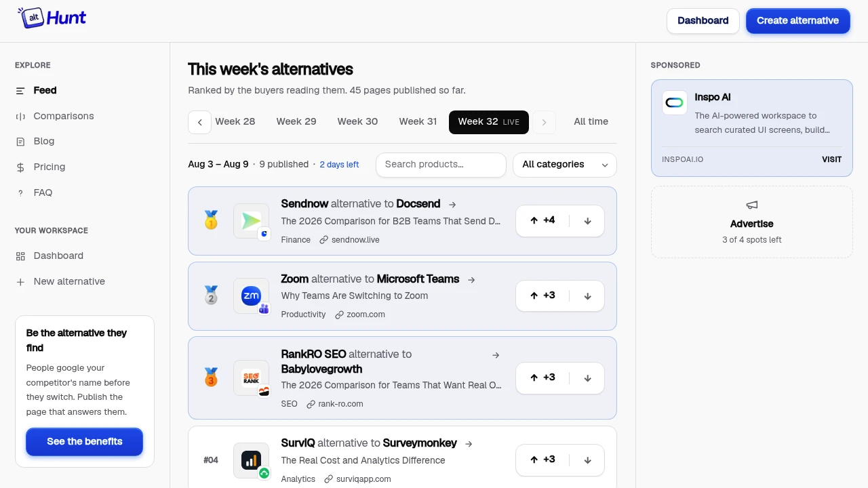Downvote the Zoom alternative

point(587,296)
